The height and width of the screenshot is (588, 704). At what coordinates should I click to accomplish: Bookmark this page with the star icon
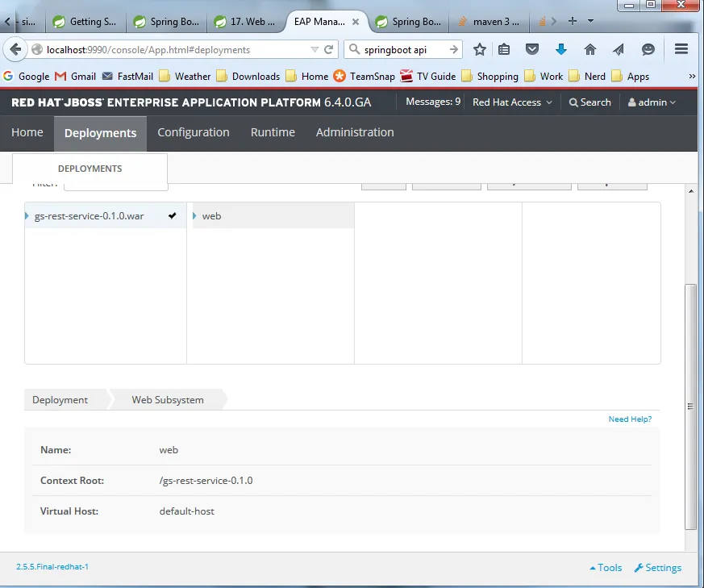(480, 49)
